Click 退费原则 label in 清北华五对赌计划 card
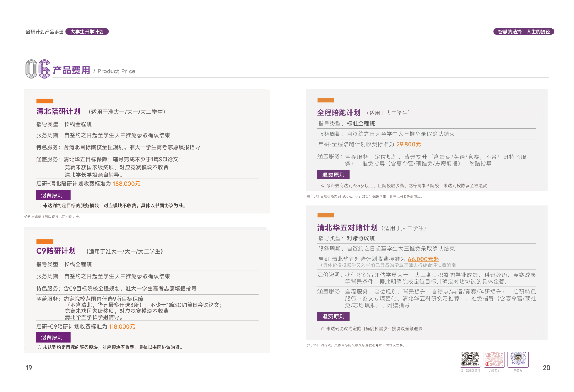 click(x=333, y=316)
